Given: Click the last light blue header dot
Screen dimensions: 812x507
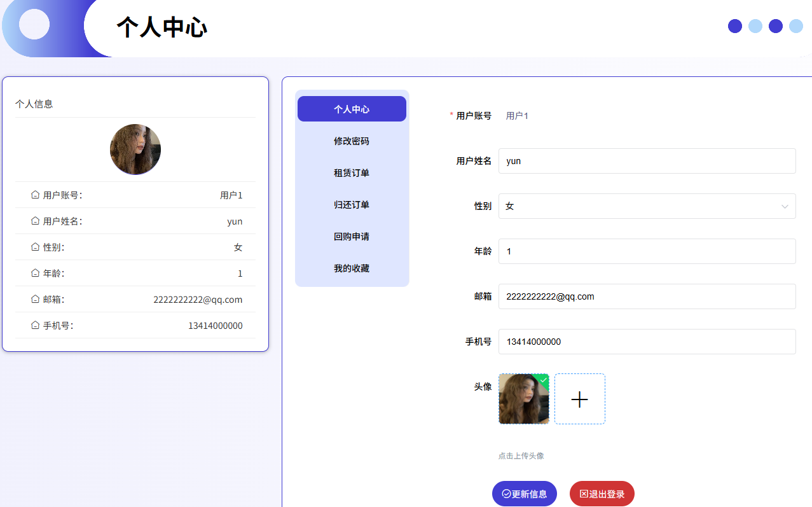Looking at the screenshot, I should tap(796, 26).
